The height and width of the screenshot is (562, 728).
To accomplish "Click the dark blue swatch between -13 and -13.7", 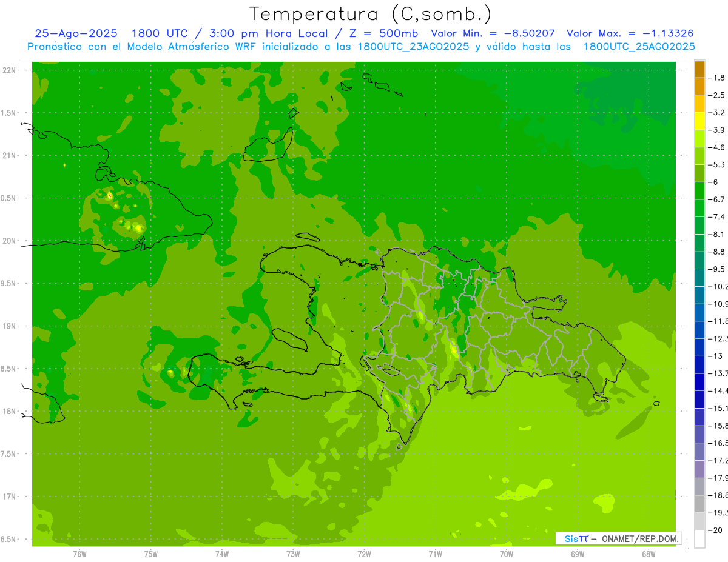I will [699, 365].
